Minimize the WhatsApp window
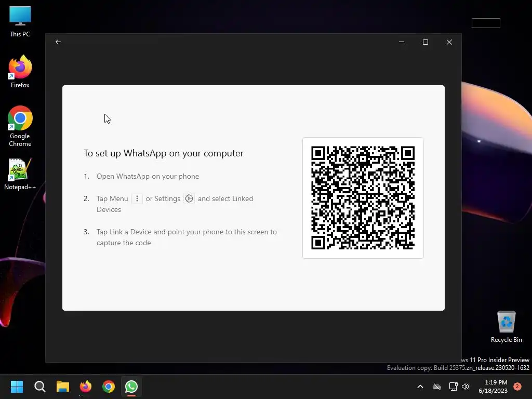The width and height of the screenshot is (532, 399). coord(402,42)
